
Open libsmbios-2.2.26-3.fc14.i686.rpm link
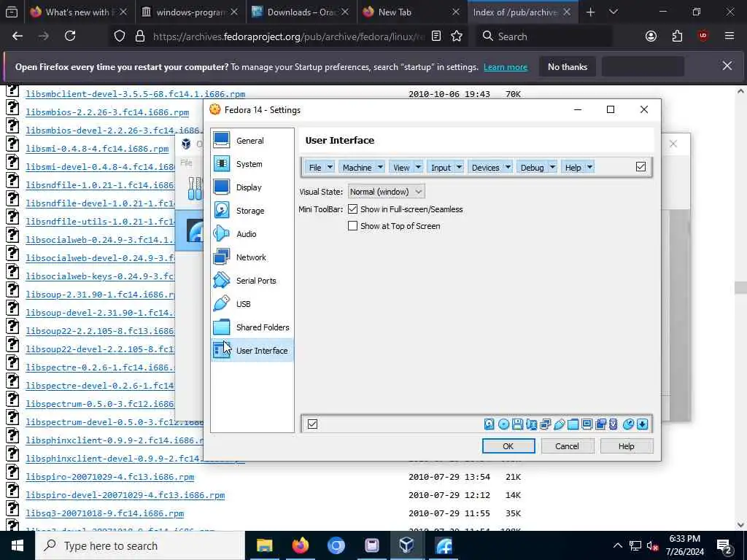[107, 112]
